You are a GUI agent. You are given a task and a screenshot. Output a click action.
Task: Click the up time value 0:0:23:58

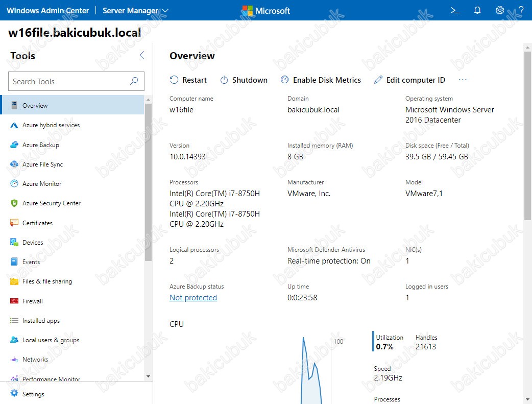tap(302, 297)
